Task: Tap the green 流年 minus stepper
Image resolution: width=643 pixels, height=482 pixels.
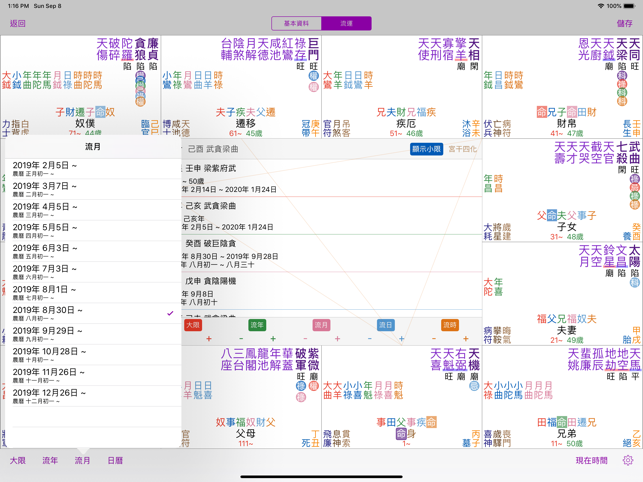Action: tap(241, 339)
